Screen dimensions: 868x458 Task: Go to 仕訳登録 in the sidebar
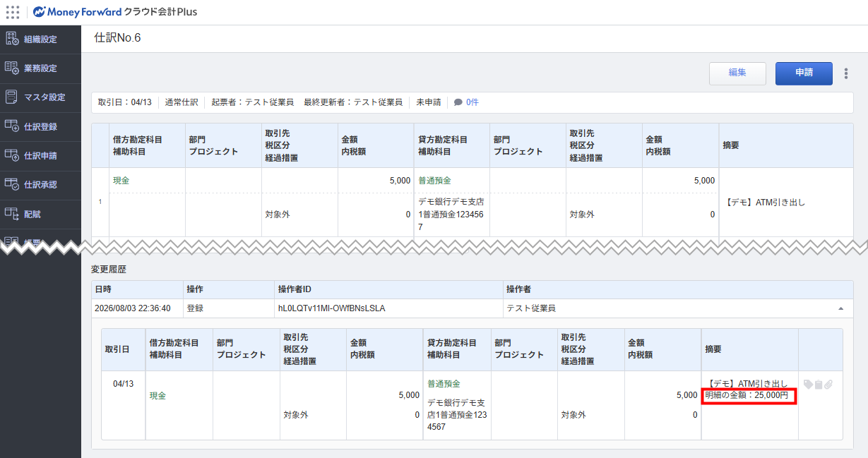pyautogui.click(x=40, y=127)
